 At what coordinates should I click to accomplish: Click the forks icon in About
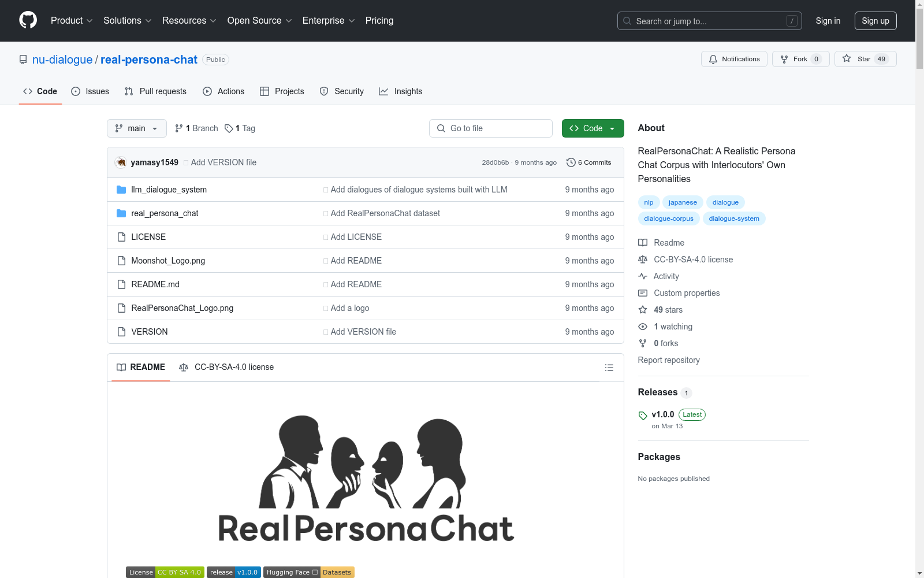[643, 343]
